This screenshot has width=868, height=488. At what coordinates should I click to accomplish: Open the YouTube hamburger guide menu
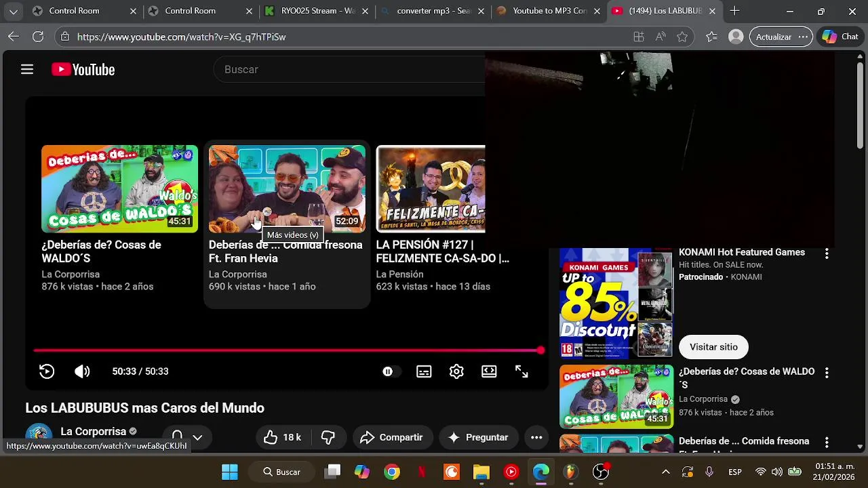coord(27,69)
